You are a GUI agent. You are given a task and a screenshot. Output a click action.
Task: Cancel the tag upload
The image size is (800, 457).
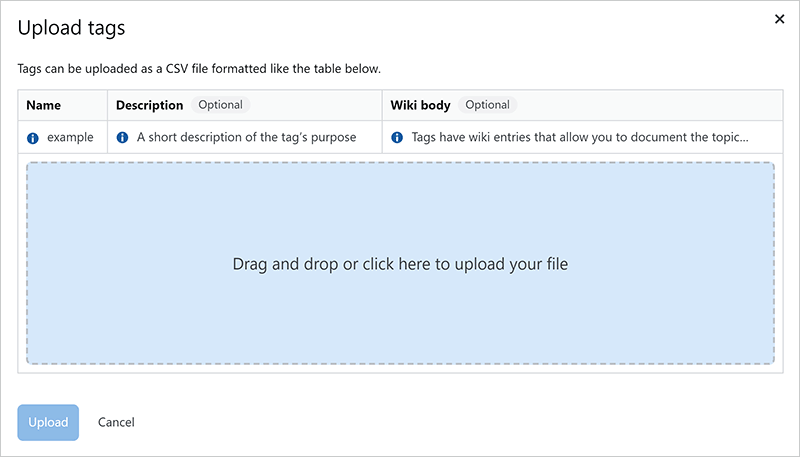[116, 422]
